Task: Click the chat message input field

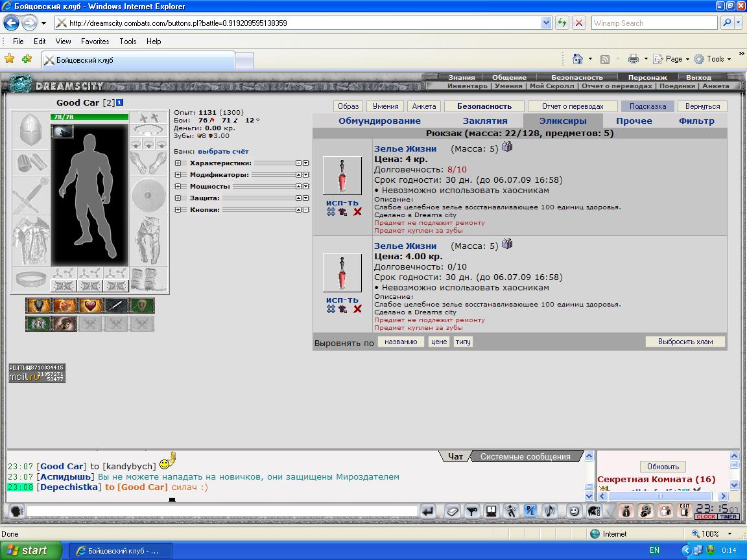Action: [222, 511]
